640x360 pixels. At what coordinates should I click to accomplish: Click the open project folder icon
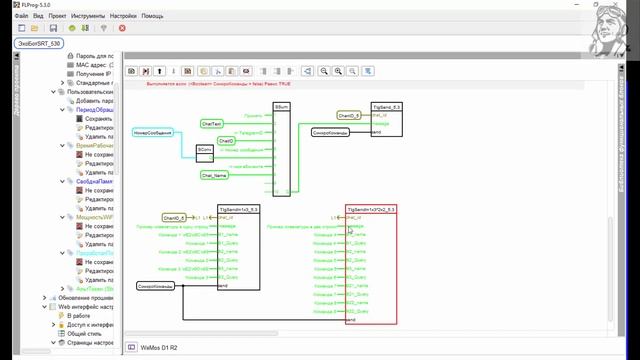(35, 28)
